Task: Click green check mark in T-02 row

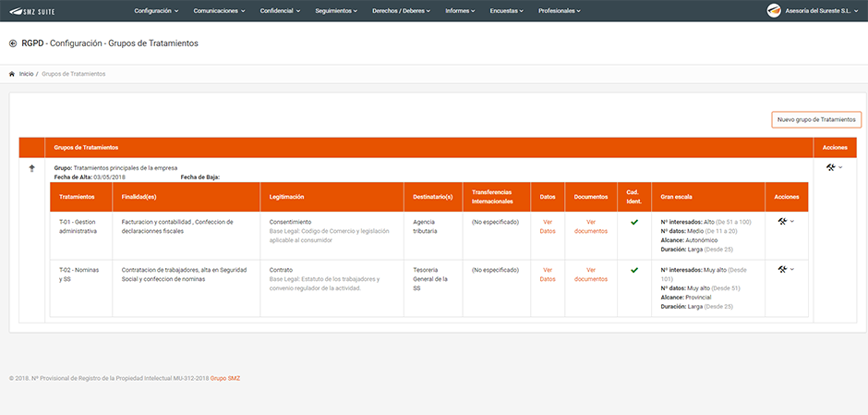Action: tap(634, 271)
